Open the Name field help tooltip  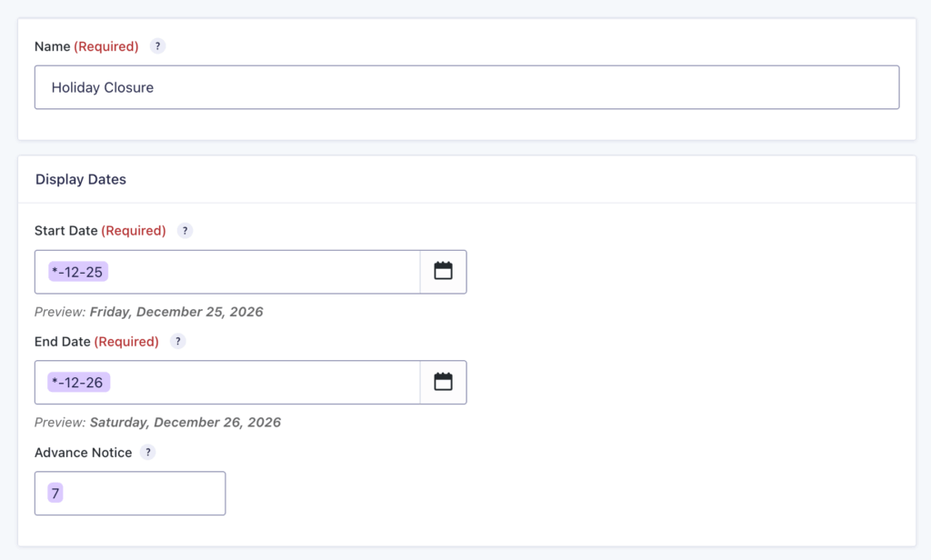156,45
